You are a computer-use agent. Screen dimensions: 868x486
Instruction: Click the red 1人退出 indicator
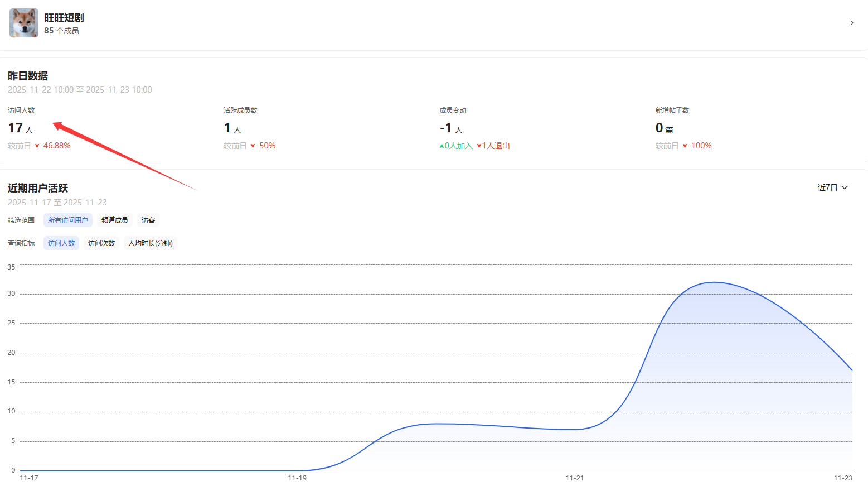pyautogui.click(x=493, y=146)
